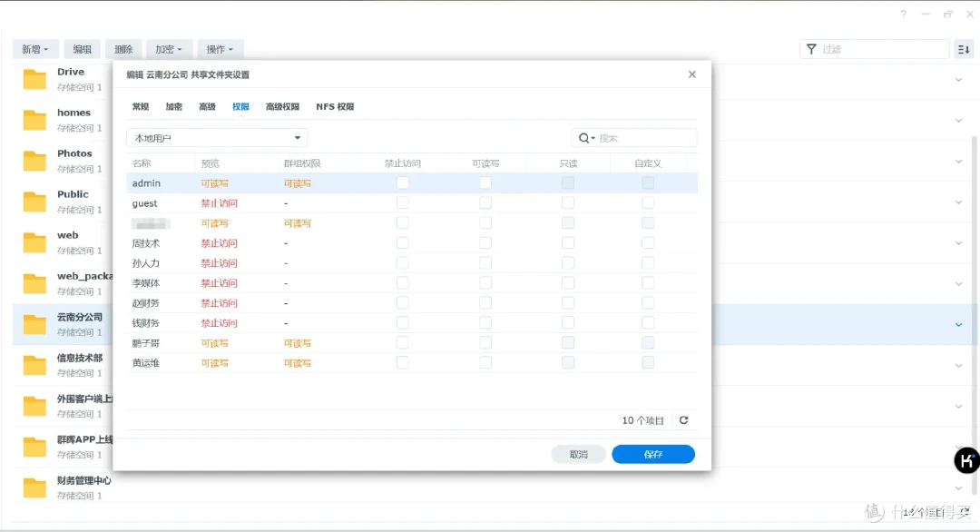Check 禁止访问 for 鹏子哥

(x=403, y=343)
